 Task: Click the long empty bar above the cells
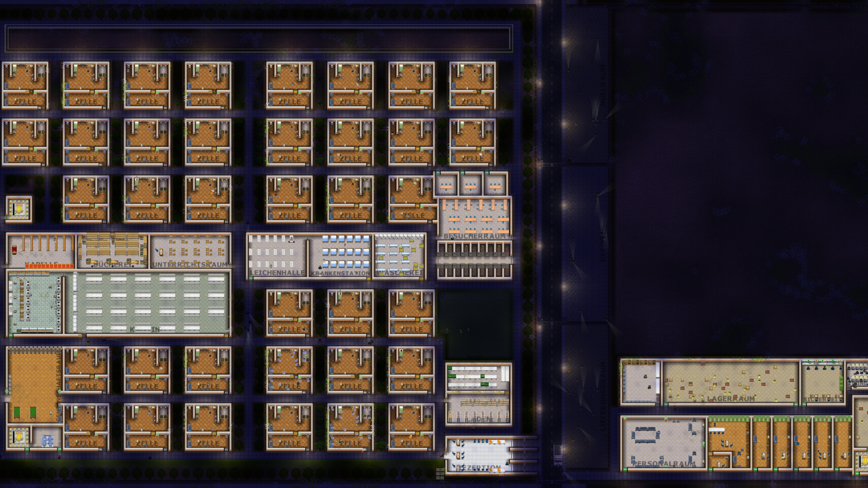click(x=259, y=38)
